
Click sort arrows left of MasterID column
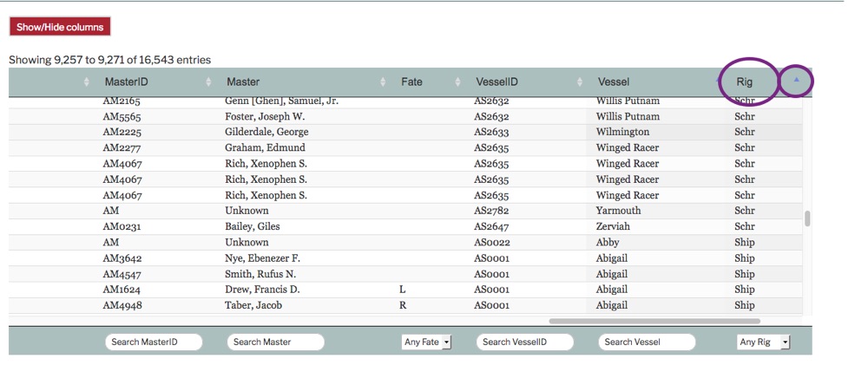pyautogui.click(x=86, y=82)
